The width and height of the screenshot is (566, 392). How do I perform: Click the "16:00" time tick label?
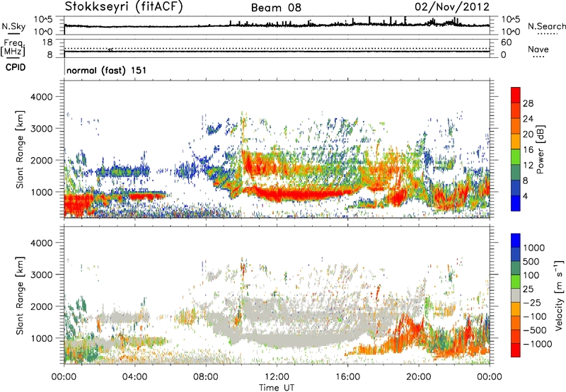pyautogui.click(x=347, y=377)
